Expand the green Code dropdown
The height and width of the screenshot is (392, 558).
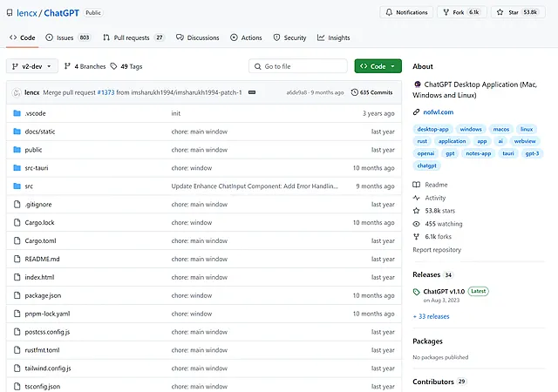(378, 66)
